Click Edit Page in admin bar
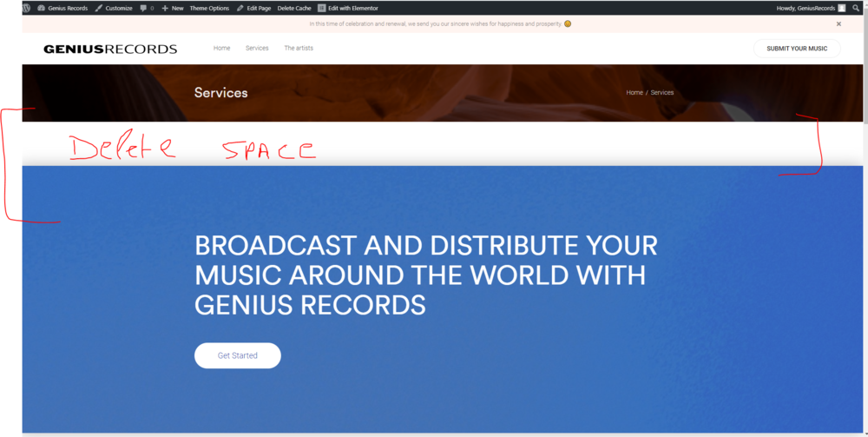Image resolution: width=868 pixels, height=437 pixels. click(x=254, y=9)
